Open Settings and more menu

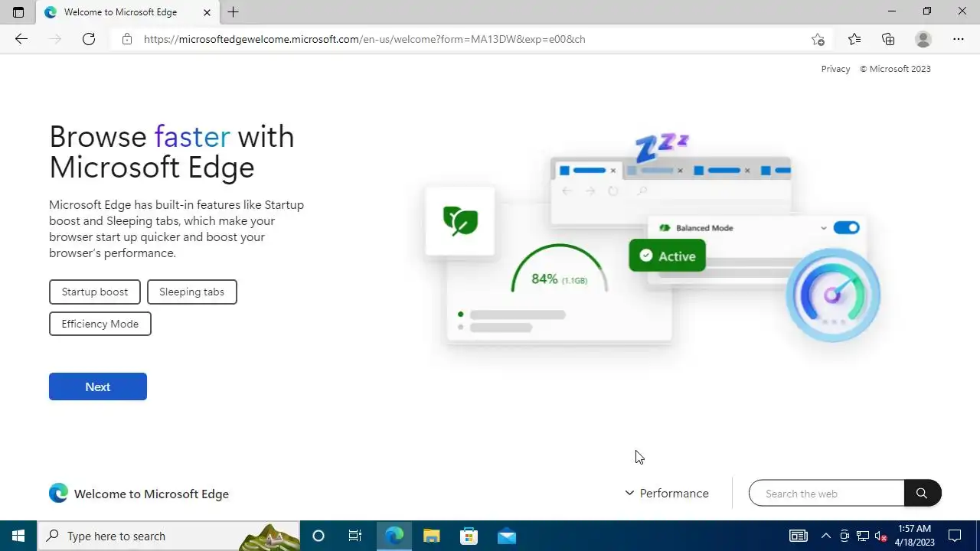(959, 39)
